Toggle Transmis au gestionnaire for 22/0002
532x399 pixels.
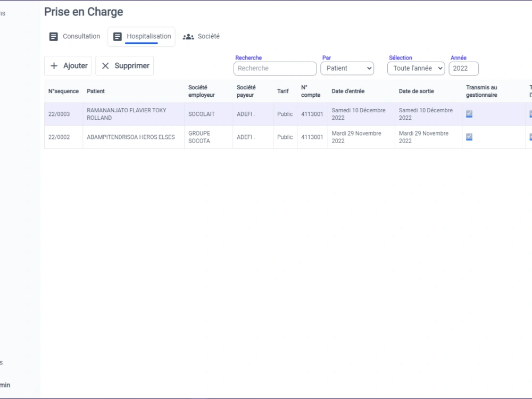coord(469,137)
